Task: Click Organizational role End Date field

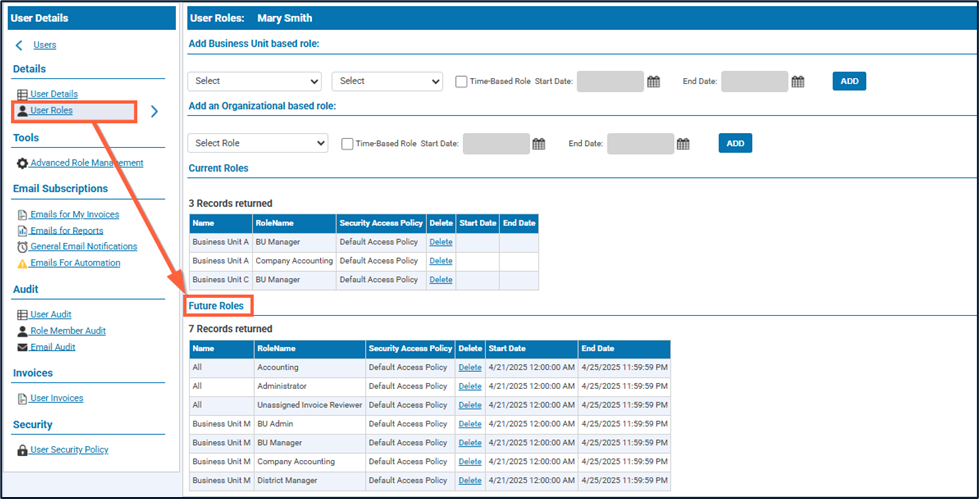Action: click(641, 144)
